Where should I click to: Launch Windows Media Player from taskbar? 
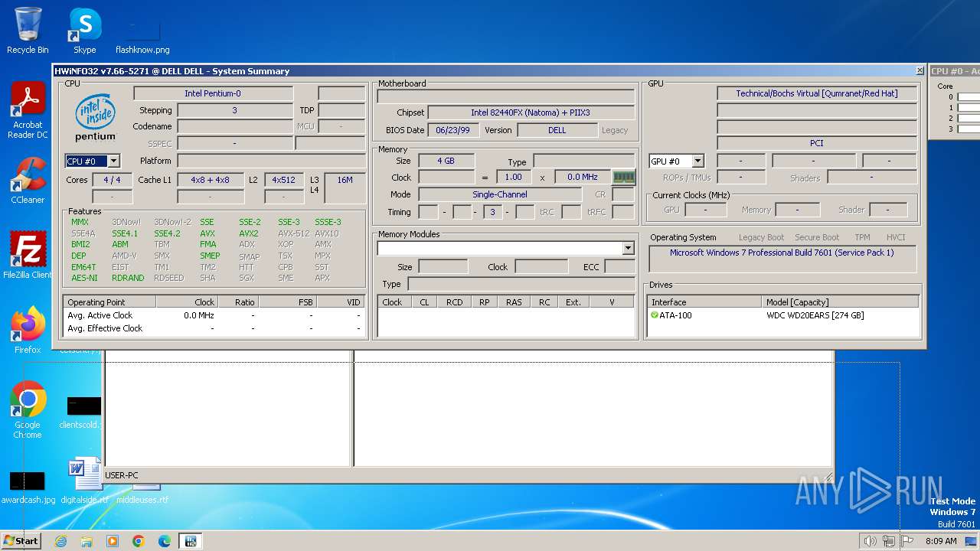[113, 541]
